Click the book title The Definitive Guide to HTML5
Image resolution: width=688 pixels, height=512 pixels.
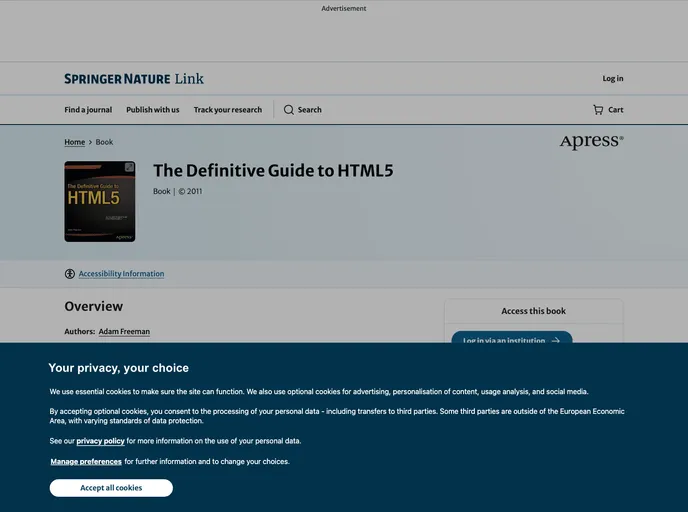[273, 171]
